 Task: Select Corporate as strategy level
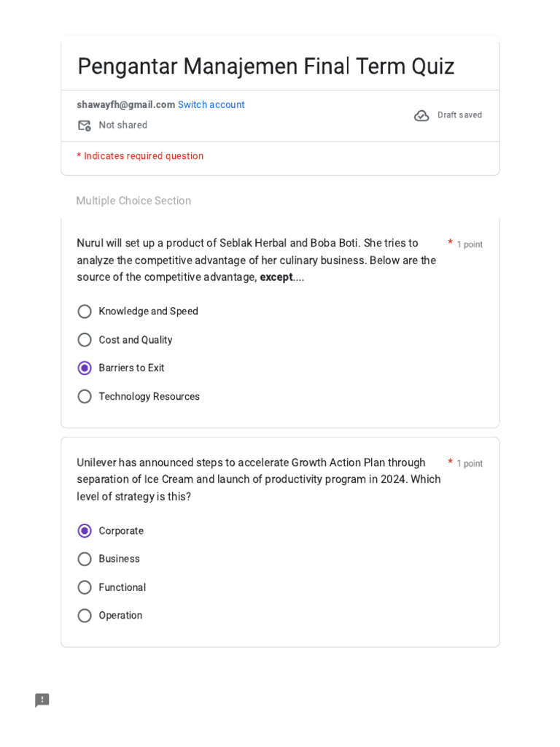tap(85, 531)
